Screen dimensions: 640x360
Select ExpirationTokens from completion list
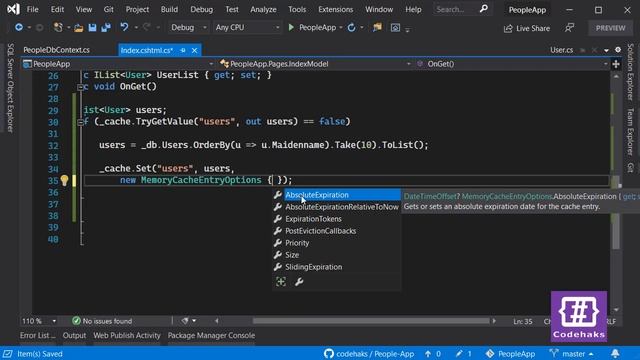tap(313, 219)
